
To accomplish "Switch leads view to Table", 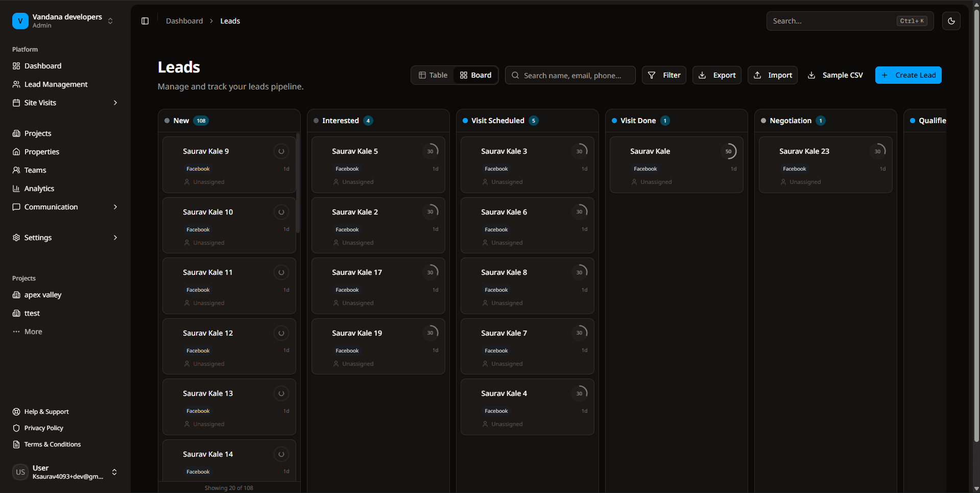I will (433, 75).
